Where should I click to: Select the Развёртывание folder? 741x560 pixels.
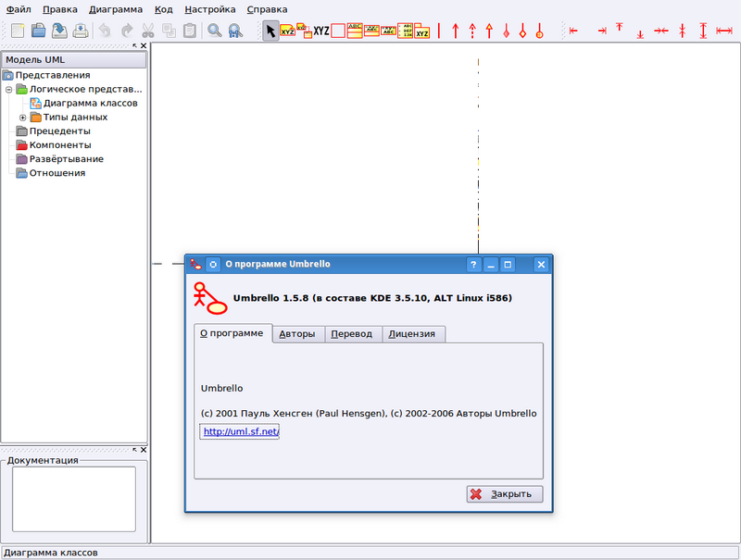click(60, 159)
